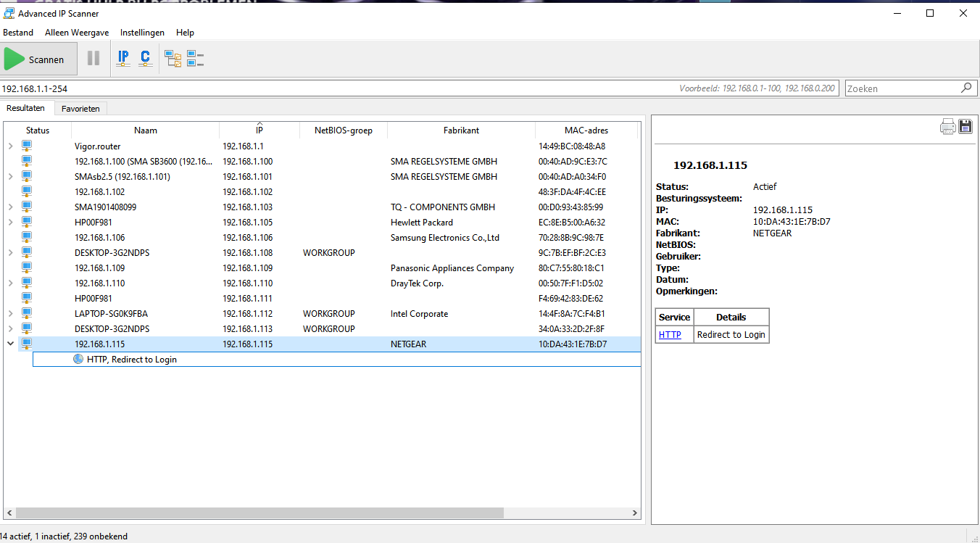Open the Instellingen menu
980x543 pixels.
[x=142, y=33]
